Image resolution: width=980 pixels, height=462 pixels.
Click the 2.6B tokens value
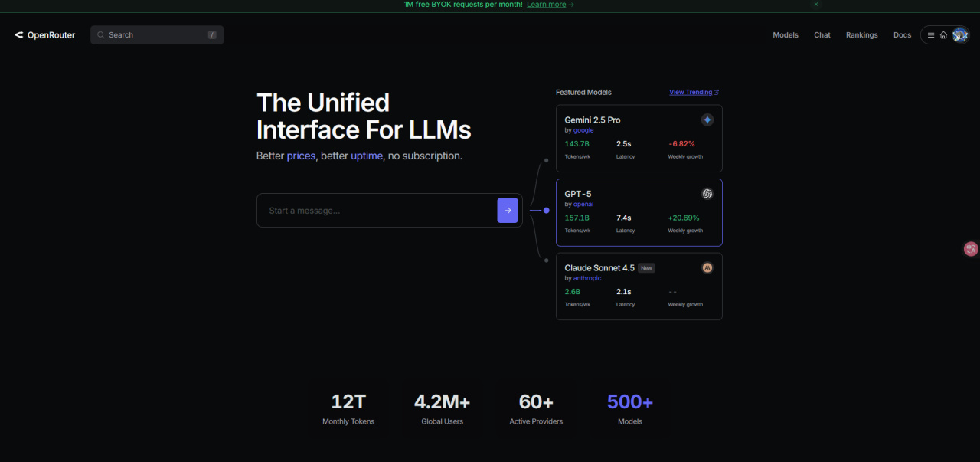click(573, 292)
